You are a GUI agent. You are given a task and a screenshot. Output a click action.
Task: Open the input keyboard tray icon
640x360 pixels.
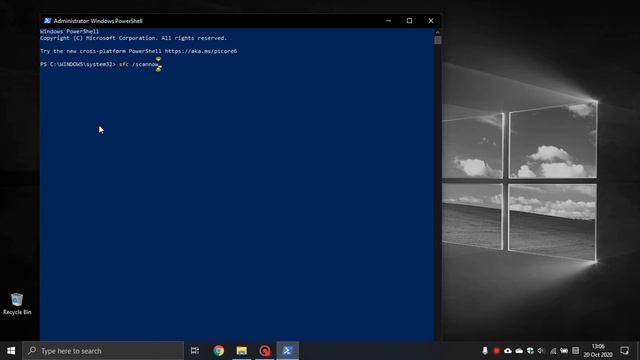576,351
